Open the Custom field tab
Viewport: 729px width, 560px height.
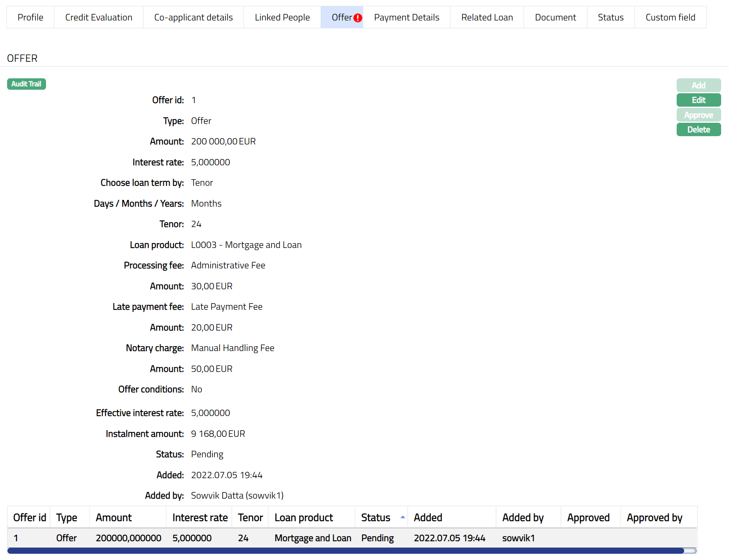[670, 17]
